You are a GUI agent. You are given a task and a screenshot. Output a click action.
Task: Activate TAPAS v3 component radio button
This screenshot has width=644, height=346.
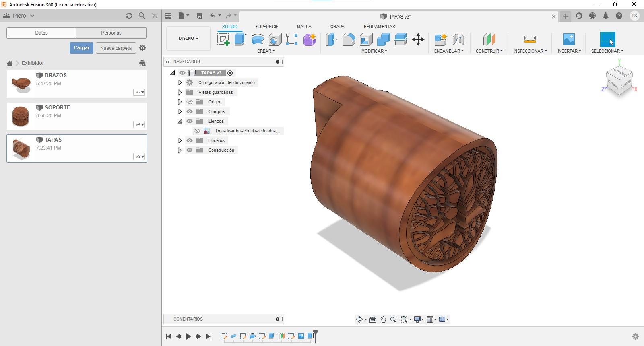pyautogui.click(x=230, y=73)
